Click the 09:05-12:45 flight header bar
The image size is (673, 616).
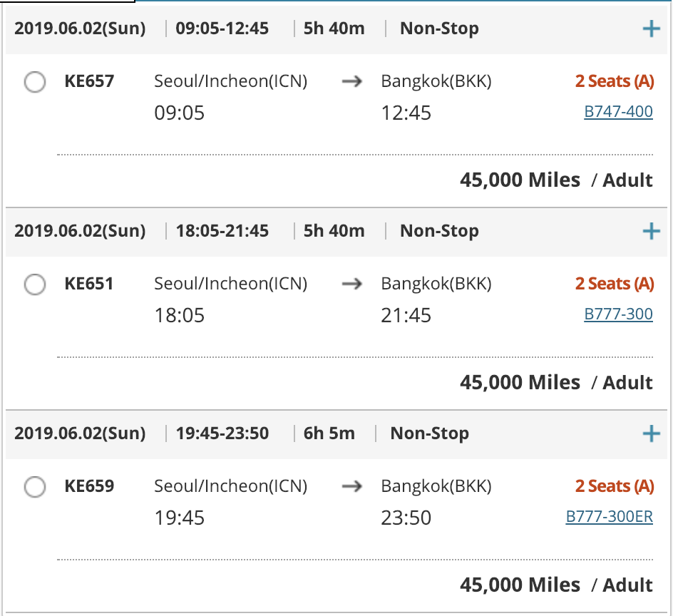(x=321, y=29)
